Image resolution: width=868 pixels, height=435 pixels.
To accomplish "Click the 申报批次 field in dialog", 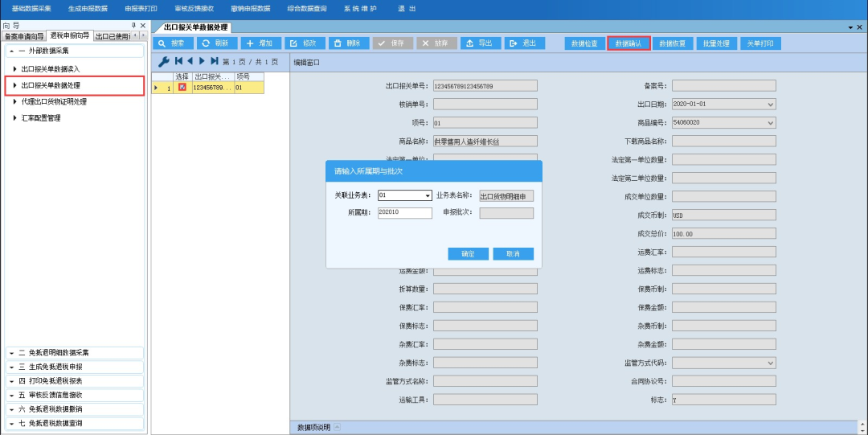I will [506, 213].
